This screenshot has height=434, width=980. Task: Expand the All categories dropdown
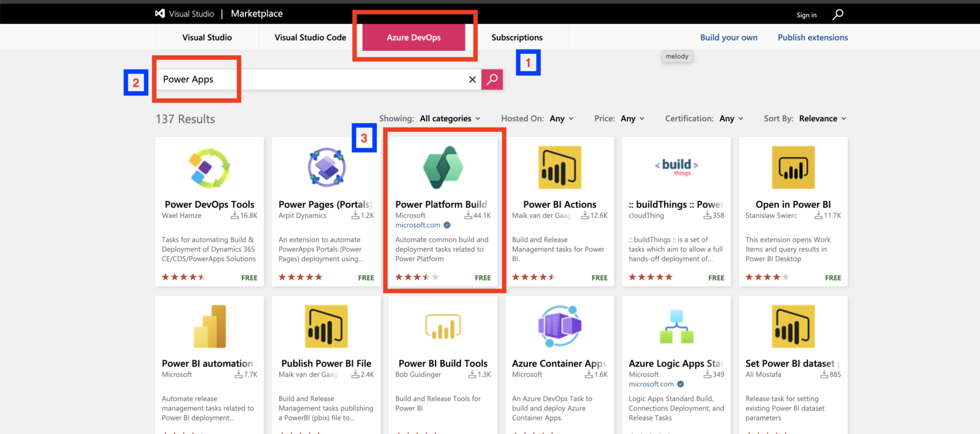click(x=450, y=118)
